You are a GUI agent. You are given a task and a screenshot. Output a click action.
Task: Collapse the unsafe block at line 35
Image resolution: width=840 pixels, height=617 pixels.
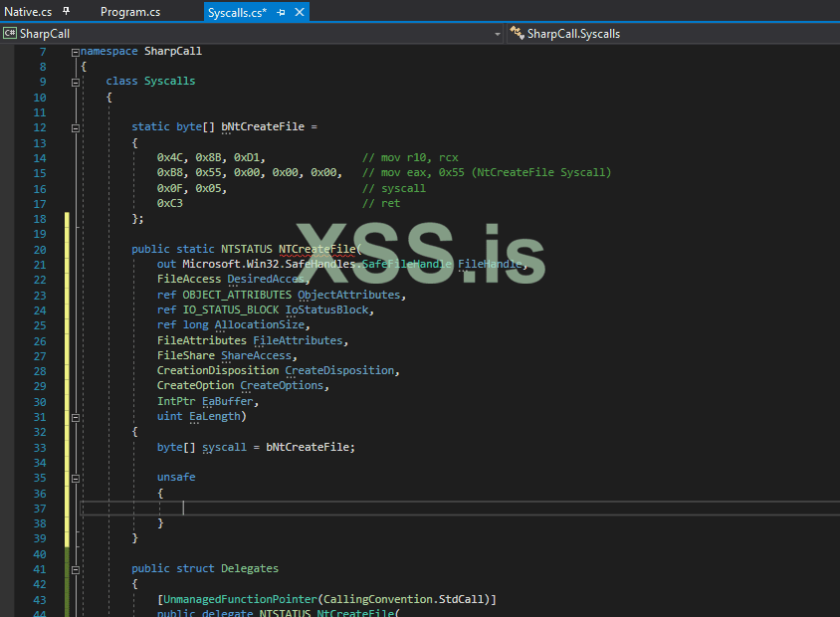(76, 479)
